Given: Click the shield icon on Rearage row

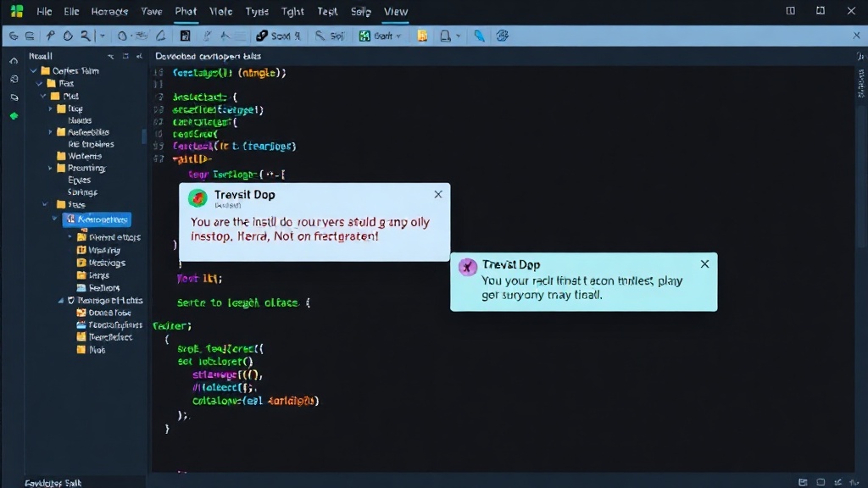Looking at the screenshot, I should (x=71, y=301).
